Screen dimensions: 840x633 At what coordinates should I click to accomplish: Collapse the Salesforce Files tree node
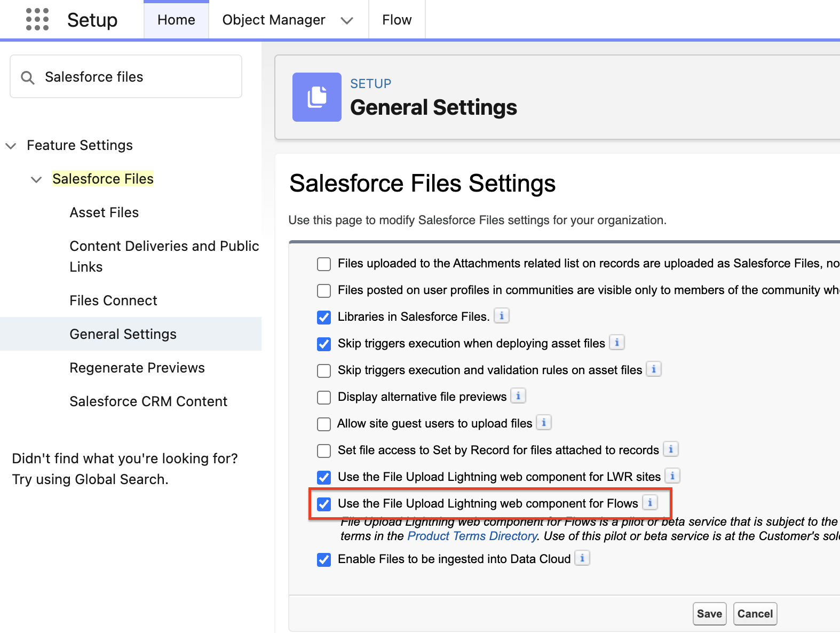[x=36, y=179]
